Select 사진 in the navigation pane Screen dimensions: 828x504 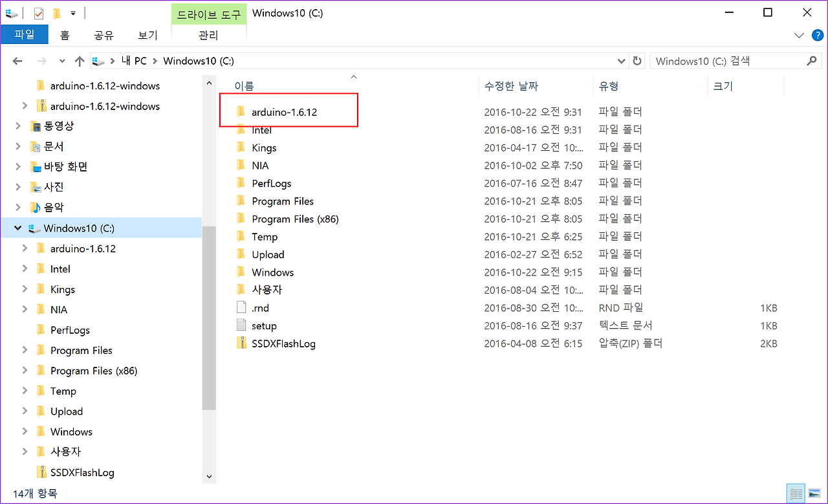(x=54, y=187)
